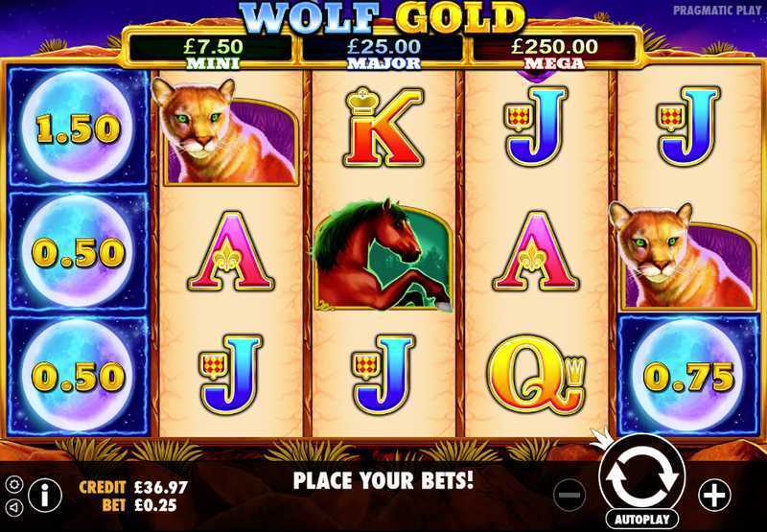The image size is (767, 532).
Task: Click the 0.75 moon symbol
Action: tap(688, 376)
